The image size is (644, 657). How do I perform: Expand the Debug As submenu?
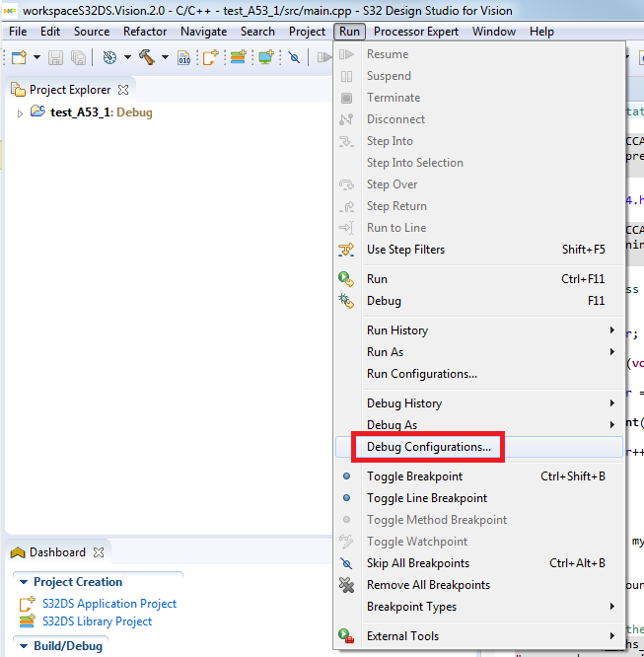point(478,425)
